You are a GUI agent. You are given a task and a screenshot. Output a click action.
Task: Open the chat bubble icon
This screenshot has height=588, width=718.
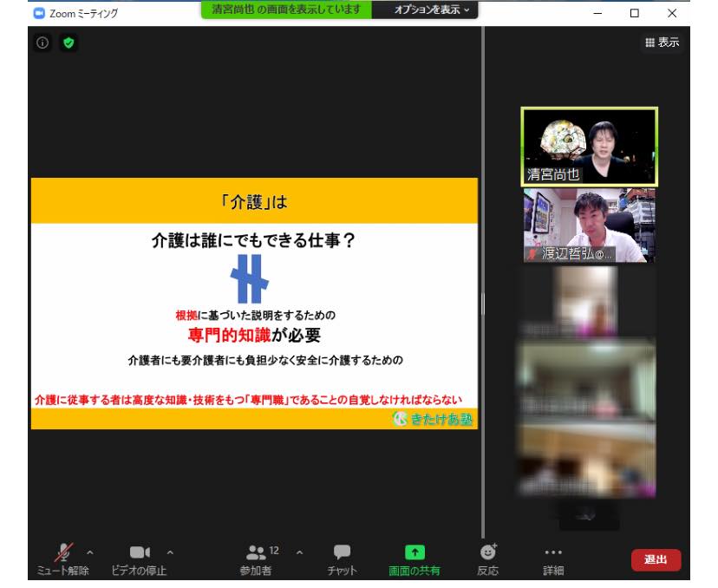pos(343,551)
